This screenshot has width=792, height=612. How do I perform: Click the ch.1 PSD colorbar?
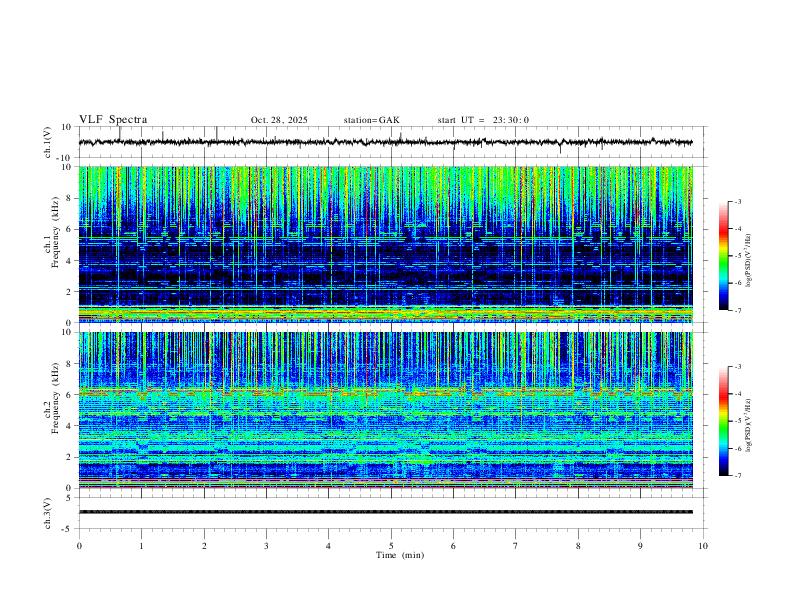coord(724,256)
